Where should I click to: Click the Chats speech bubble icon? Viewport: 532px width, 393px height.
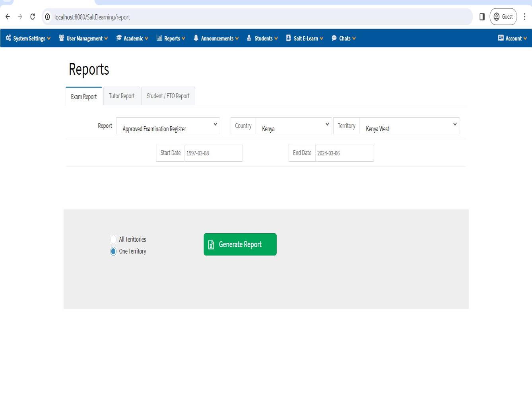pyautogui.click(x=334, y=38)
